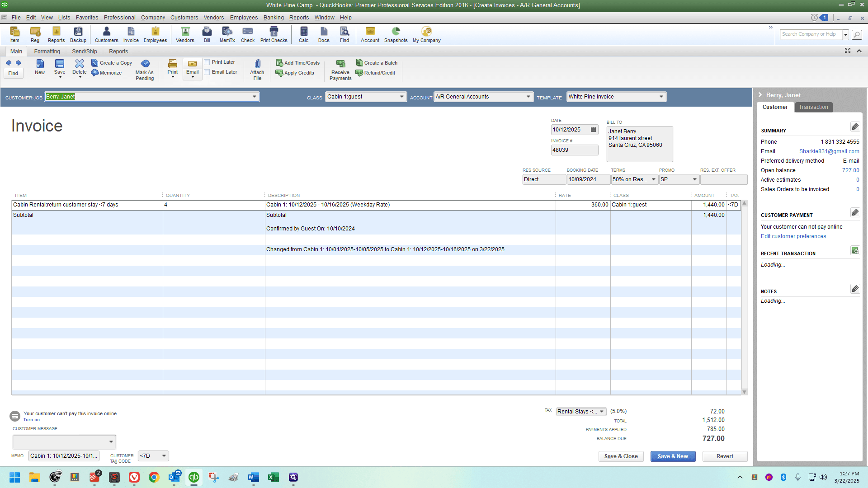Edit customer Summary with pencil icon
This screenshot has height=488, width=868.
[855, 127]
